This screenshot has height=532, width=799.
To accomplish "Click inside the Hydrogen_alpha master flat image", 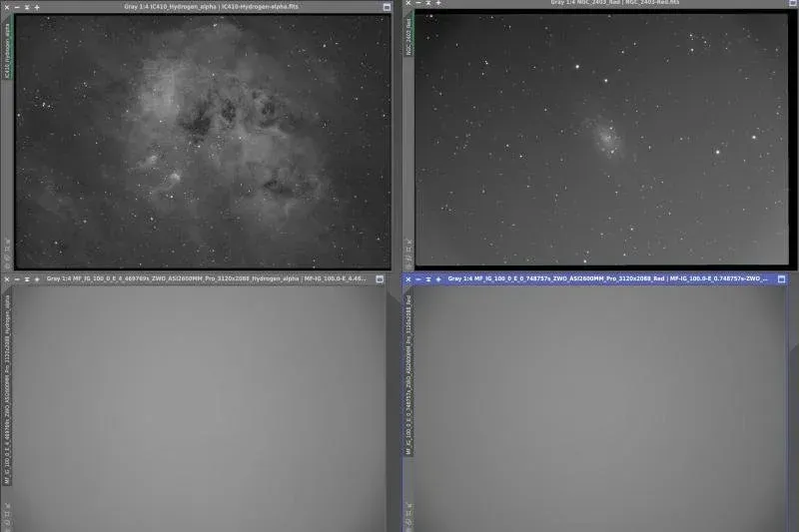I will pyautogui.click(x=199, y=409).
